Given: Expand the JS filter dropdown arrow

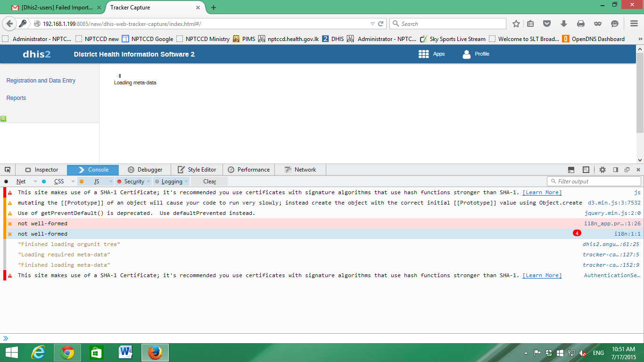Looking at the screenshot, I should pyautogui.click(x=111, y=181).
